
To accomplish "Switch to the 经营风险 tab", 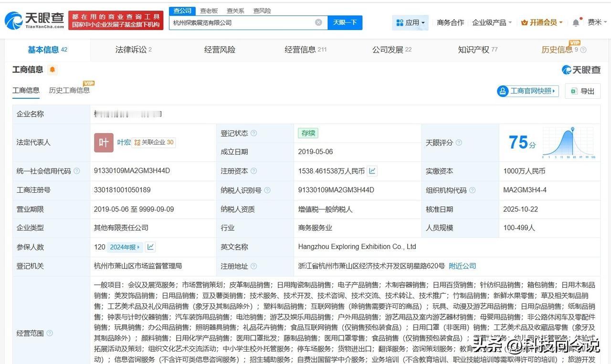I will click(x=220, y=50).
